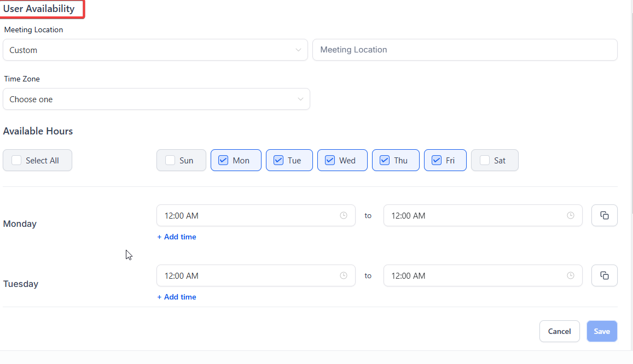Open the Custom meeting location dropdown

click(155, 50)
